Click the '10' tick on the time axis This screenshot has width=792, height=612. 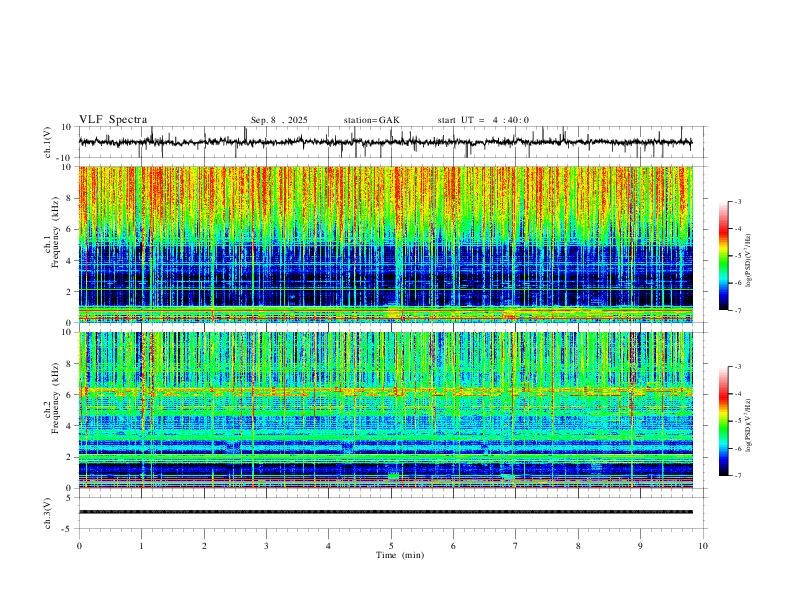click(x=703, y=546)
